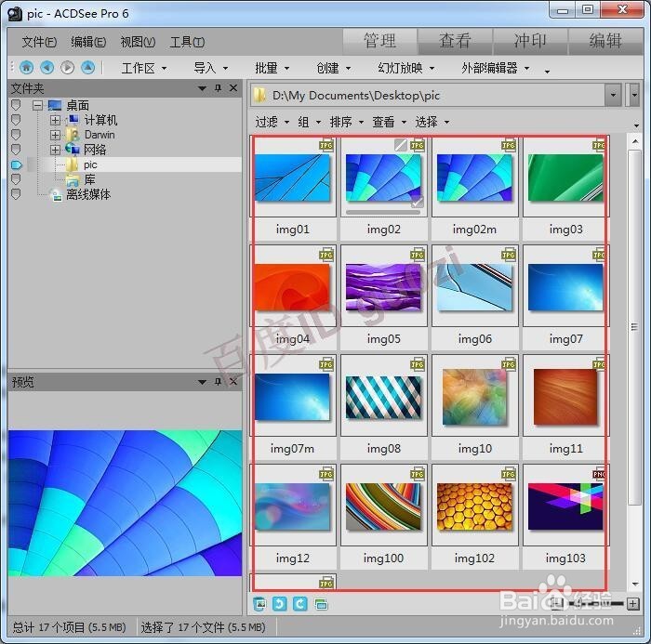This screenshot has height=644, width=651.
Task: Click the compare images icon in bottom toolbar
Action: click(x=321, y=604)
